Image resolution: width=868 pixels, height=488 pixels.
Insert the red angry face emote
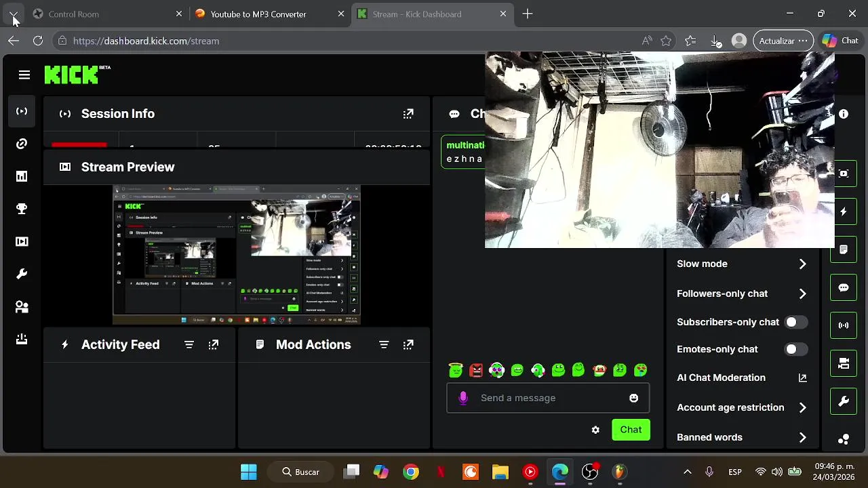pyautogui.click(x=476, y=370)
